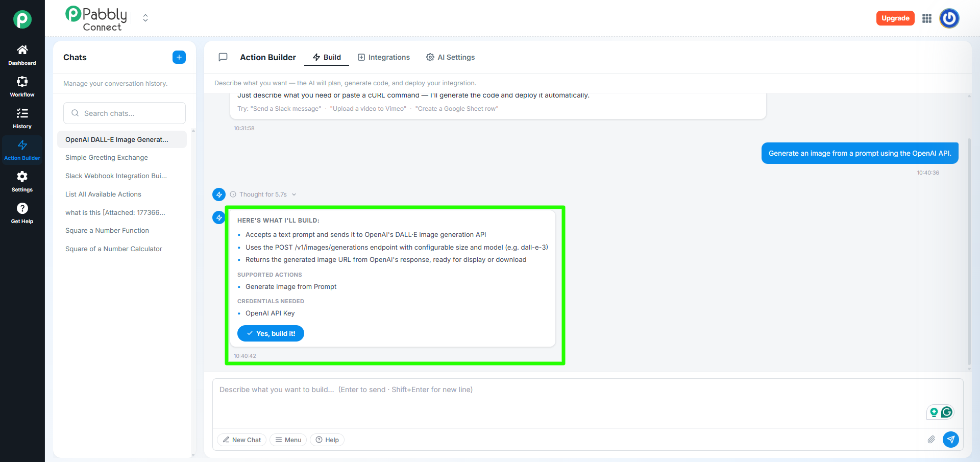Open the user account power avatar
This screenshot has height=462, width=980.
949,18
